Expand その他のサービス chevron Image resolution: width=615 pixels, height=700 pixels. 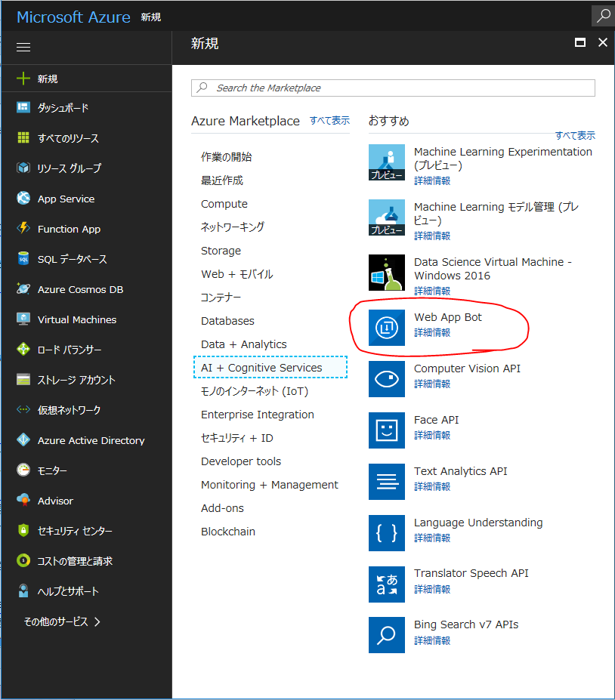(x=97, y=621)
